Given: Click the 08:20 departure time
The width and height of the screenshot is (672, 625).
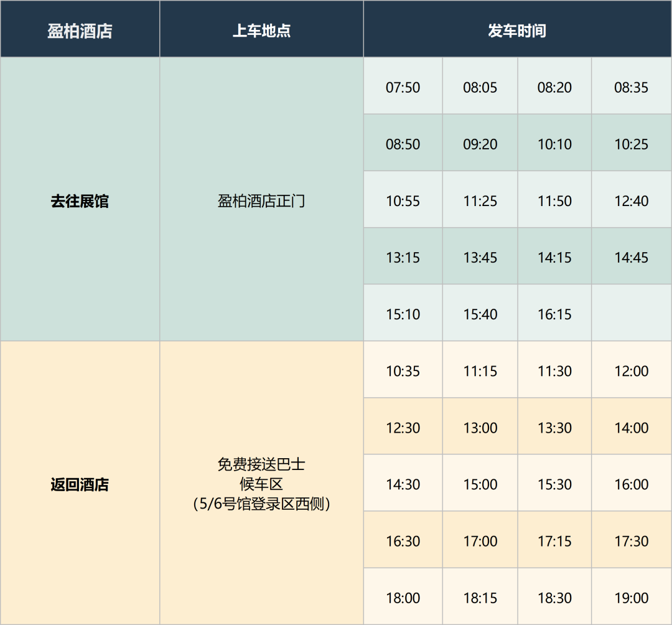Looking at the screenshot, I should 554,86.
